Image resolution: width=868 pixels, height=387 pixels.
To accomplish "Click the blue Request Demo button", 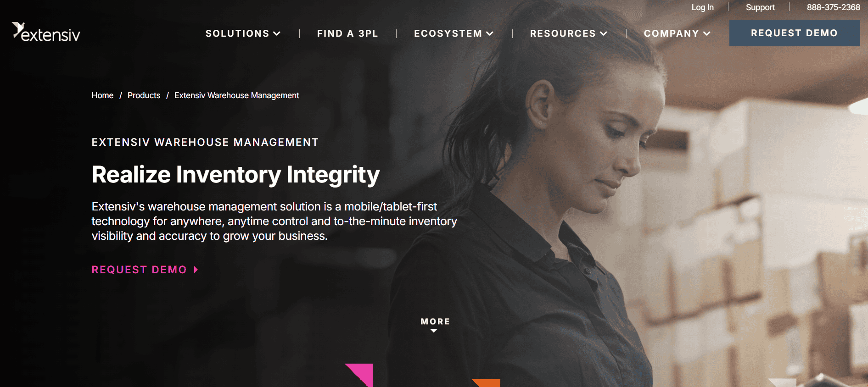I will [795, 33].
